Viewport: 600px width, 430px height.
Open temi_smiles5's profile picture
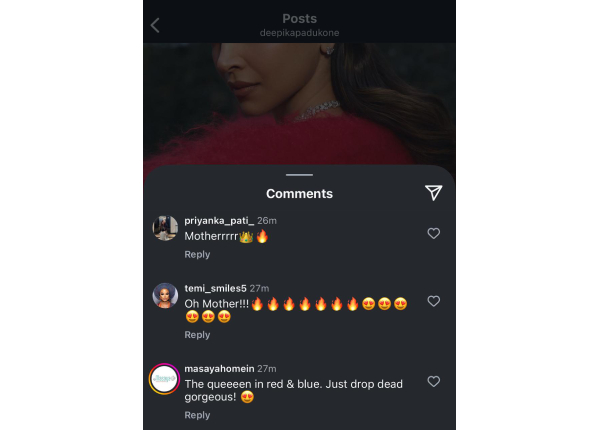tap(165, 296)
